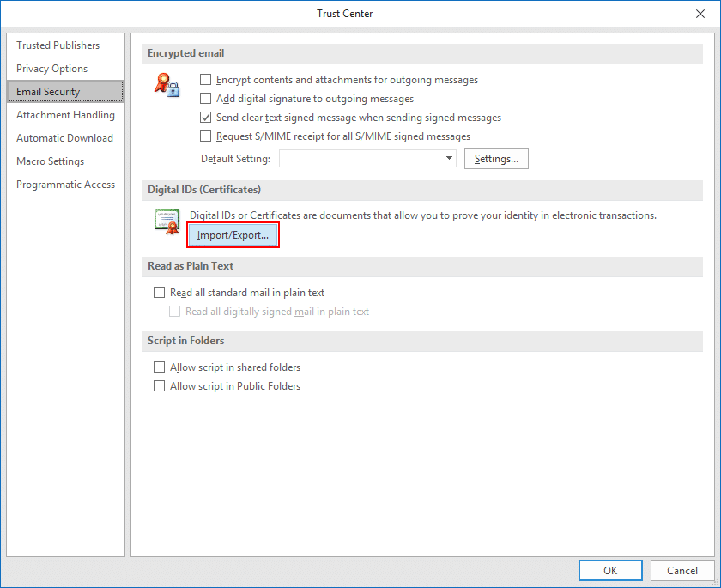
Task: Check Add digital signature to outgoing messages
Action: tap(206, 99)
